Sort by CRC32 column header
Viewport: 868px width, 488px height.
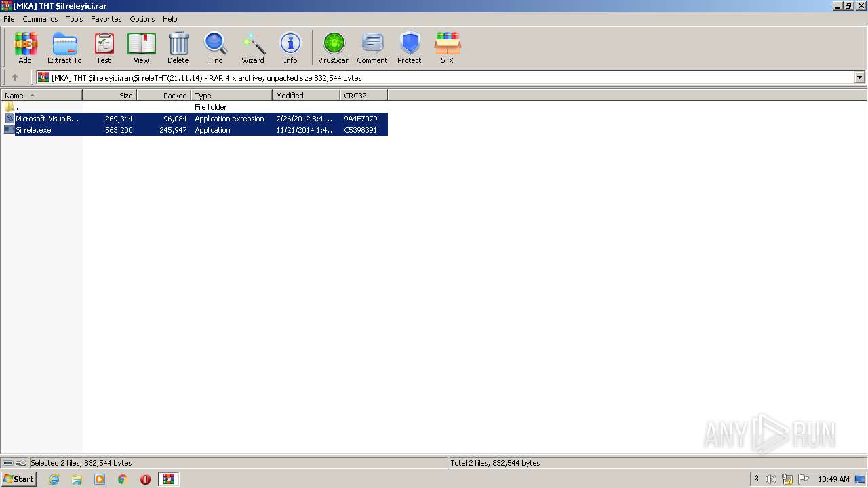click(364, 96)
